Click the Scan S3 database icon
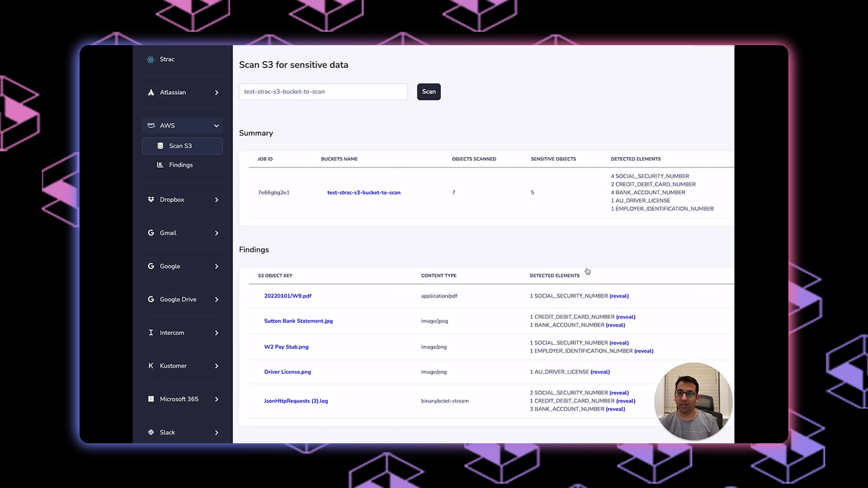This screenshot has height=488, width=868. (160, 145)
